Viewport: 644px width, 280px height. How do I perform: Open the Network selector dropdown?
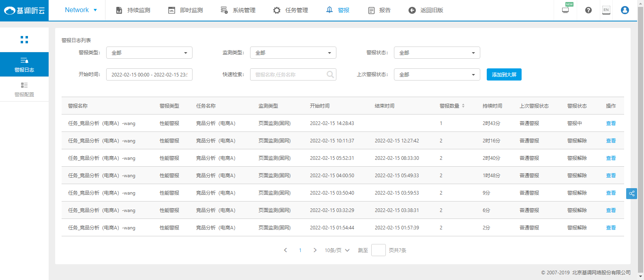[x=81, y=10]
